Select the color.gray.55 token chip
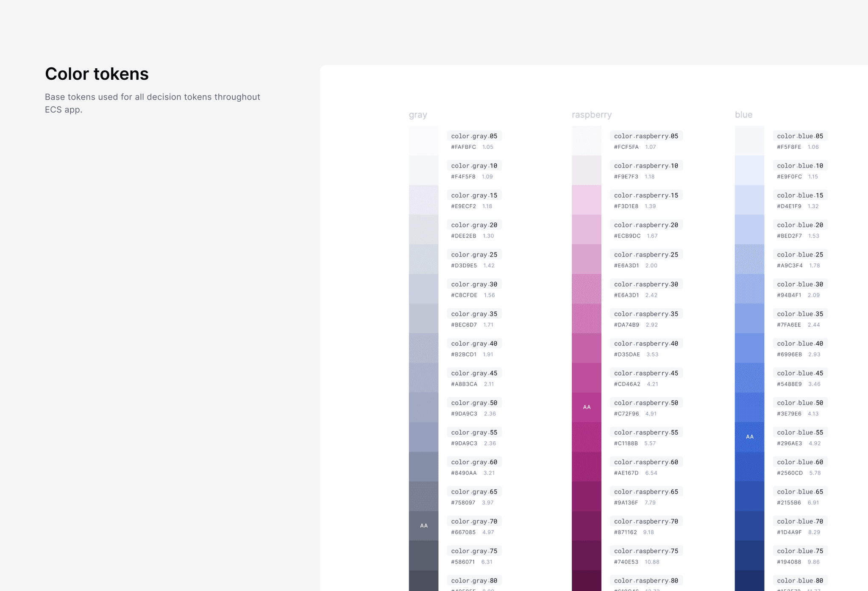This screenshot has height=591, width=868. tap(474, 432)
